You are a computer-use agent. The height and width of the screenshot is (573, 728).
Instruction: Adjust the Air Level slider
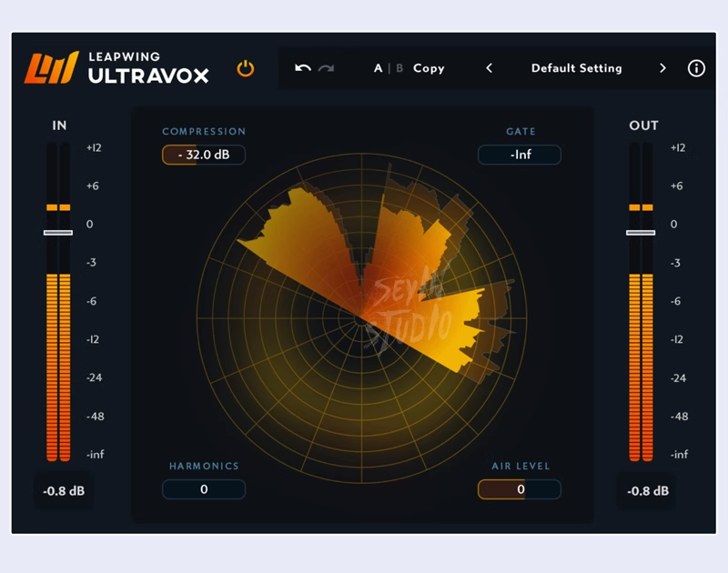click(520, 489)
